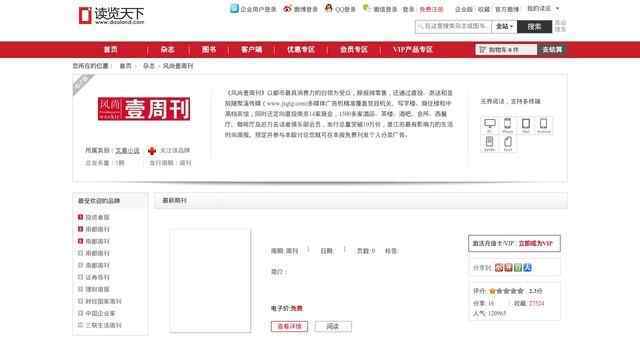Click the red outlined details button

coord(289,327)
